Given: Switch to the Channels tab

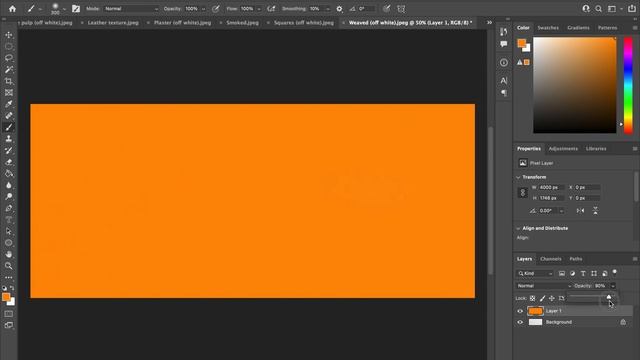Looking at the screenshot, I should point(551,259).
